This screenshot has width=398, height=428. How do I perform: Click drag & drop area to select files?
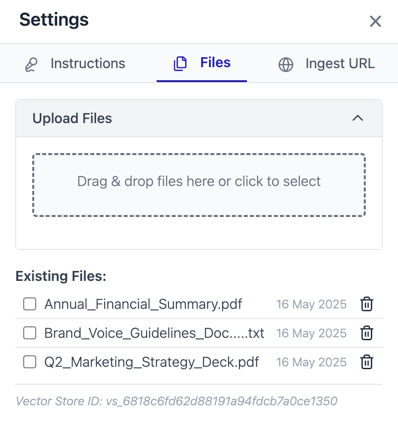point(199,185)
